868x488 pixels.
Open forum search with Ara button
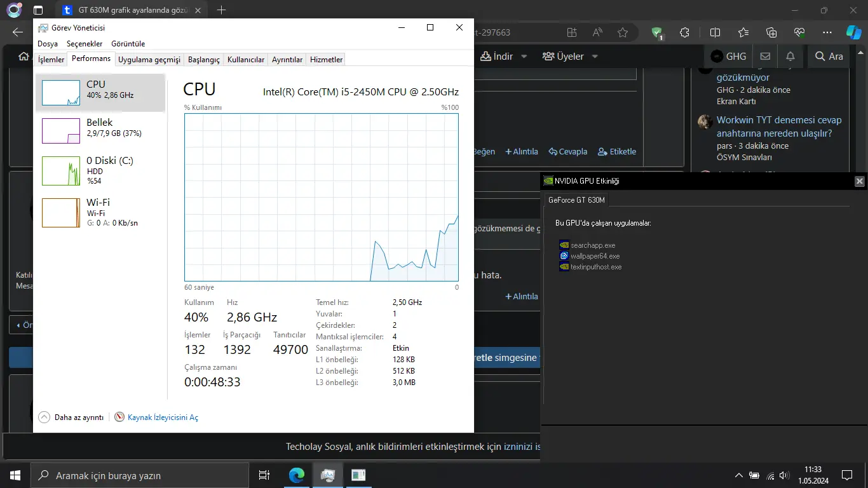coord(829,57)
